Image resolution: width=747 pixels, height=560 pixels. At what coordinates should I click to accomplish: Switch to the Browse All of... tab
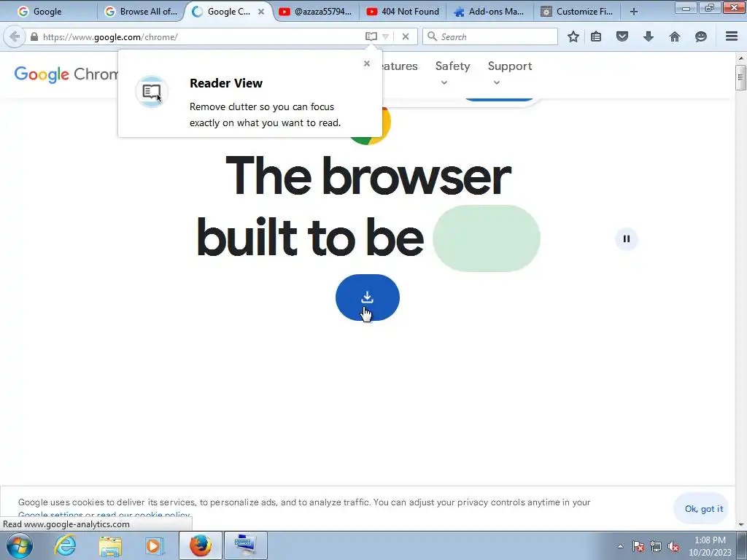pos(141,12)
